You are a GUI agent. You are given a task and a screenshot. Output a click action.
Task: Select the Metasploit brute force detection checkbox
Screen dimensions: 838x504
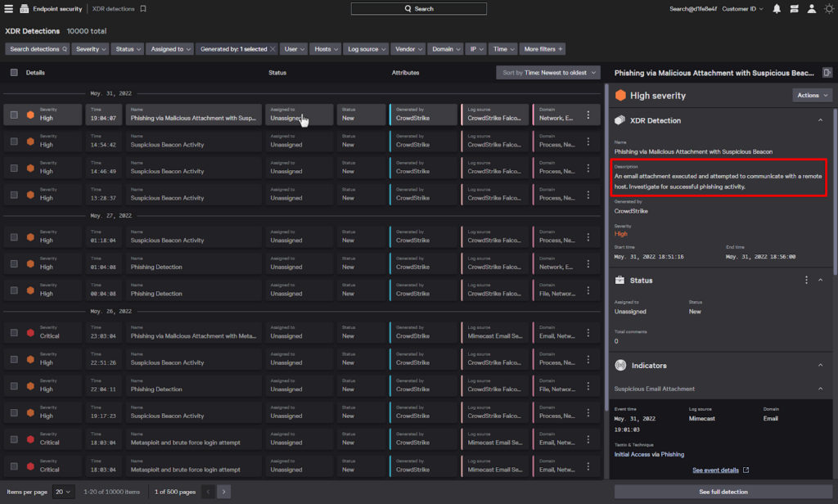point(13,439)
